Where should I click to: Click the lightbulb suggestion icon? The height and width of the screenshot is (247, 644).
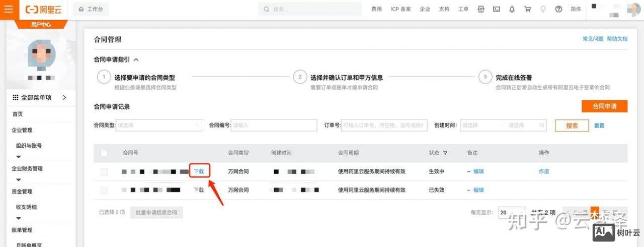click(543, 9)
